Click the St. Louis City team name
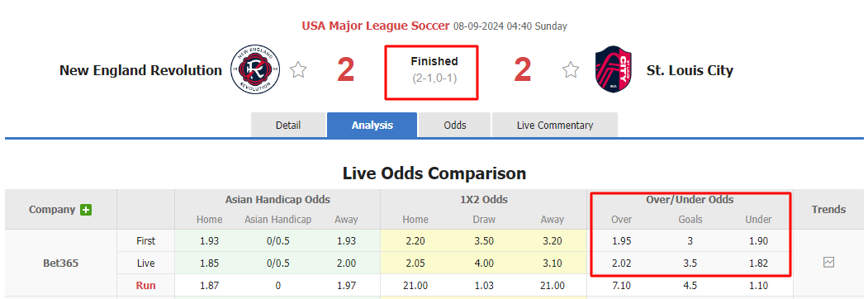 pyautogui.click(x=690, y=70)
